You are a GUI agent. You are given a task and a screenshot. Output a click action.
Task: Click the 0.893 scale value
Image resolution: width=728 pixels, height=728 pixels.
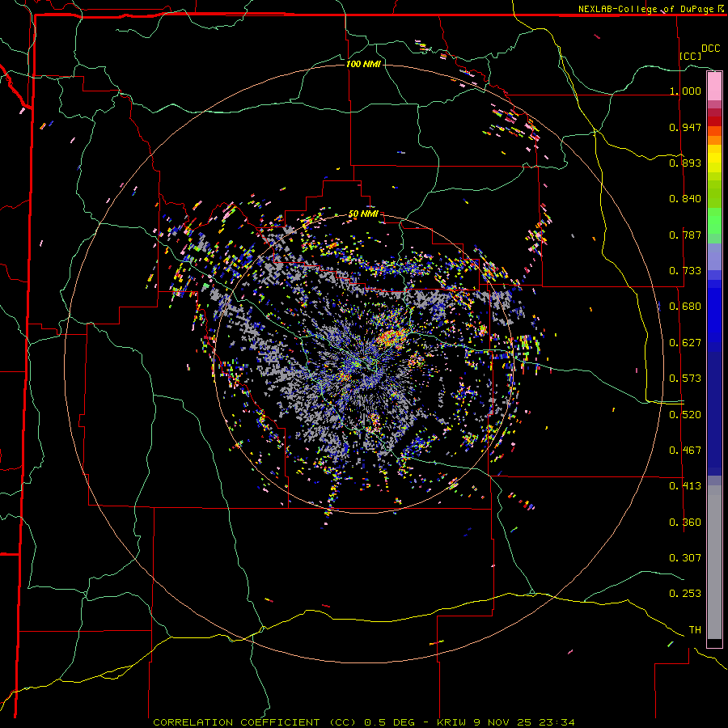click(x=685, y=163)
